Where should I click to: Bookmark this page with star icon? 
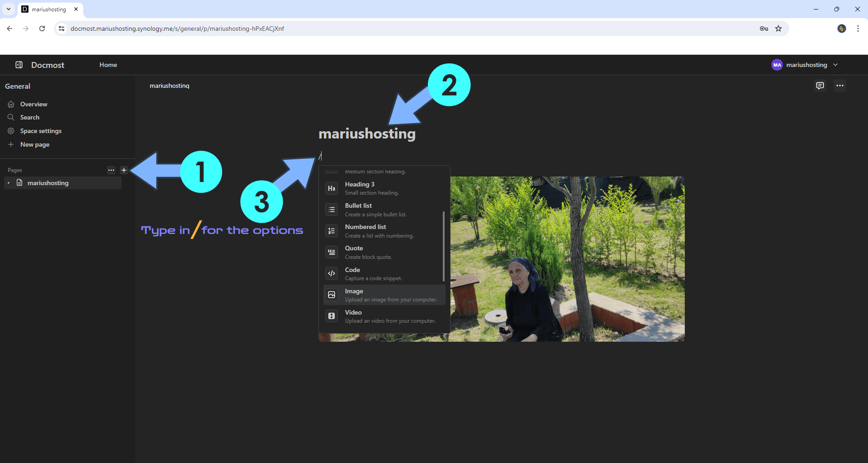click(x=778, y=29)
